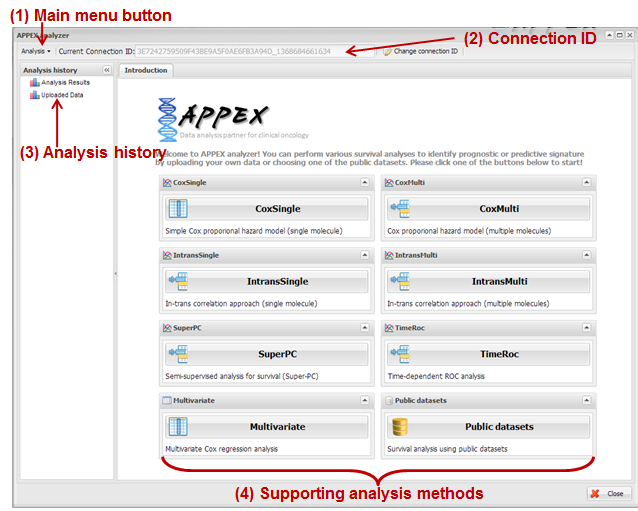Click the CoxSingle panel header chart icon

[x=167, y=183]
